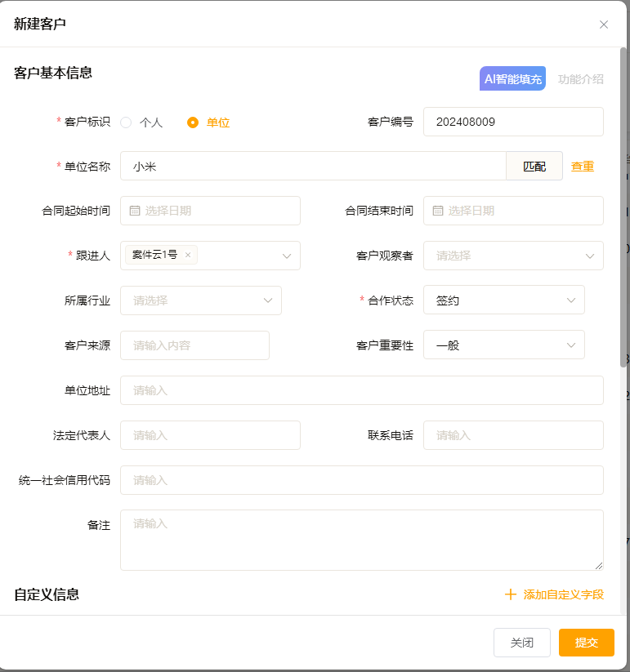
Task: Click the 匹配 button
Action: (534, 166)
